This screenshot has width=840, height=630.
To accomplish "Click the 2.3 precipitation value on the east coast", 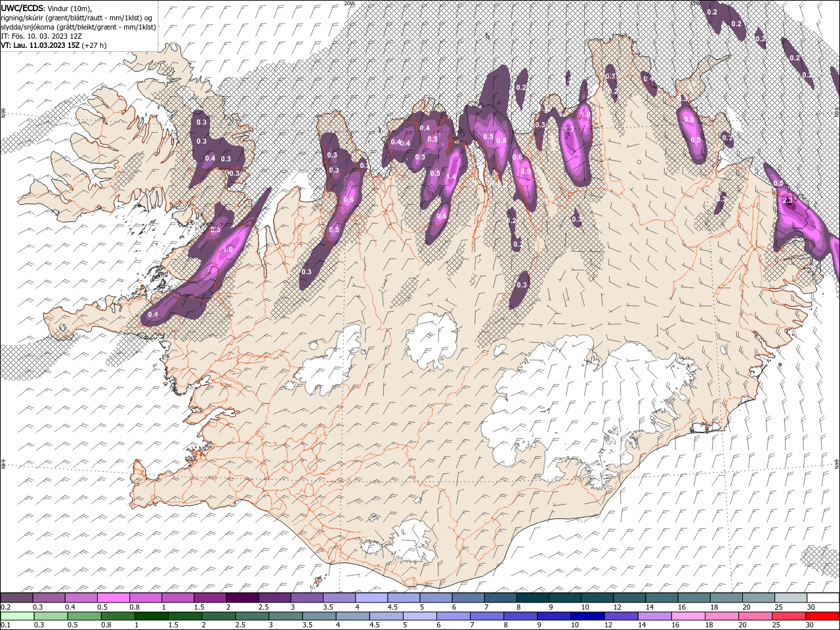I will [789, 200].
